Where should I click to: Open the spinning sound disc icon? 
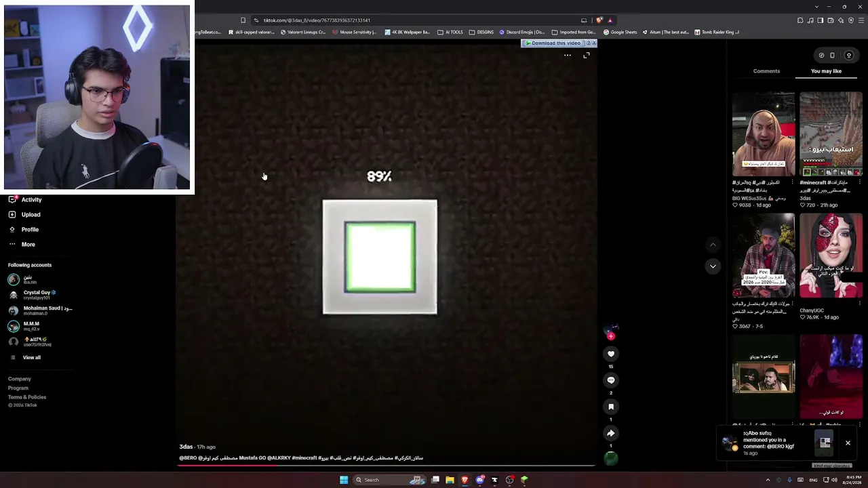pyautogui.click(x=610, y=459)
